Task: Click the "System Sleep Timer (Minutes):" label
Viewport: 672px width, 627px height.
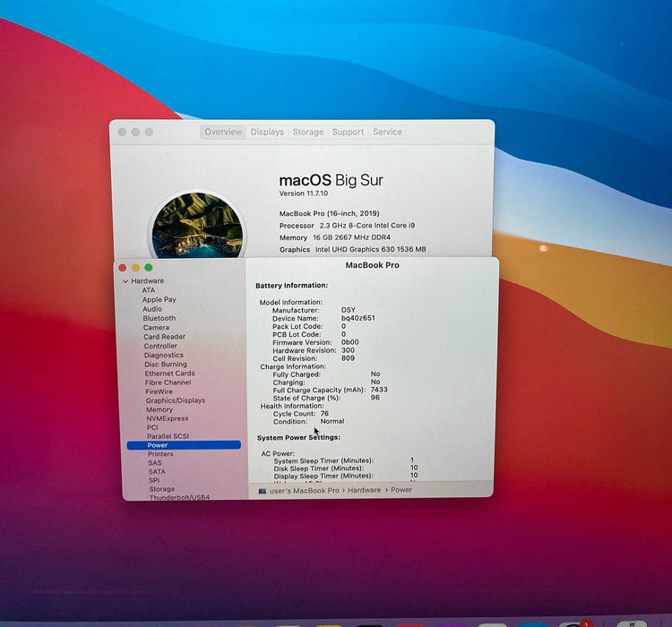Action: [x=323, y=460]
